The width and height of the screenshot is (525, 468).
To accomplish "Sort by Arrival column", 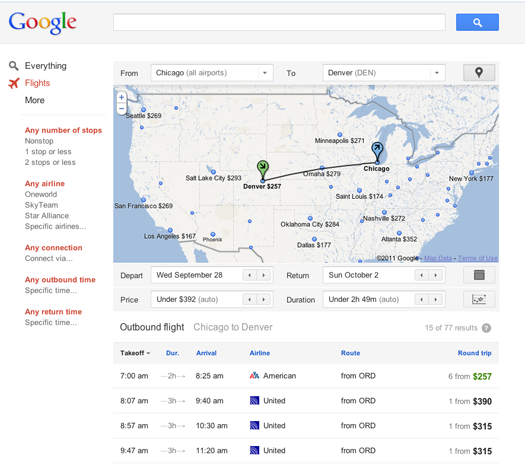I will click(x=206, y=353).
